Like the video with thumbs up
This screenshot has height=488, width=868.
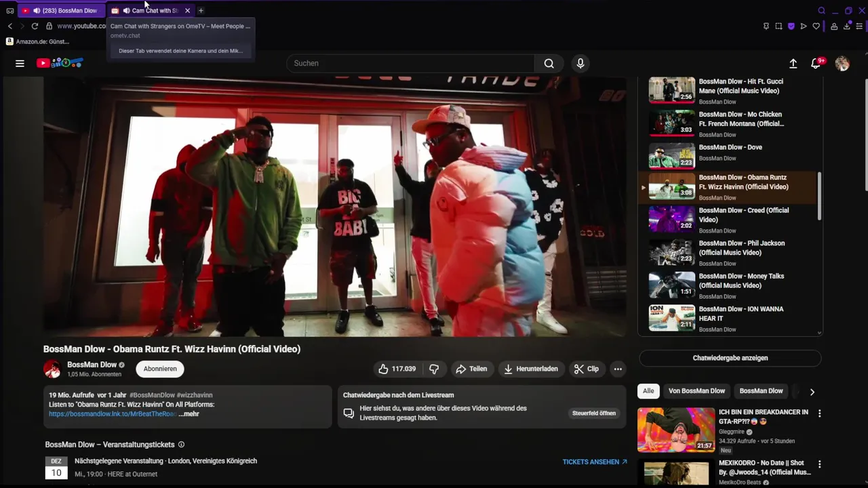tap(397, 369)
